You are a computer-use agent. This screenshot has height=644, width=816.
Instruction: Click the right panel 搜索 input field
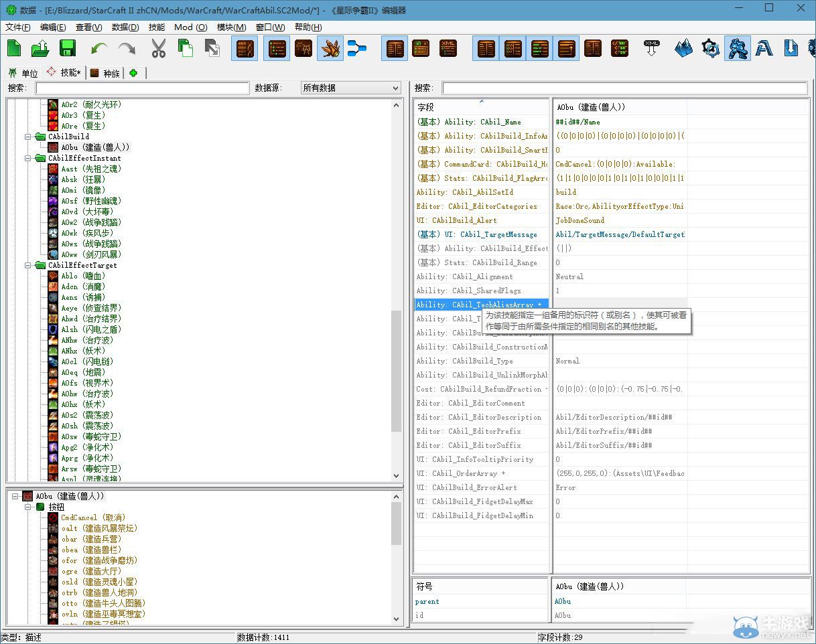(624, 88)
